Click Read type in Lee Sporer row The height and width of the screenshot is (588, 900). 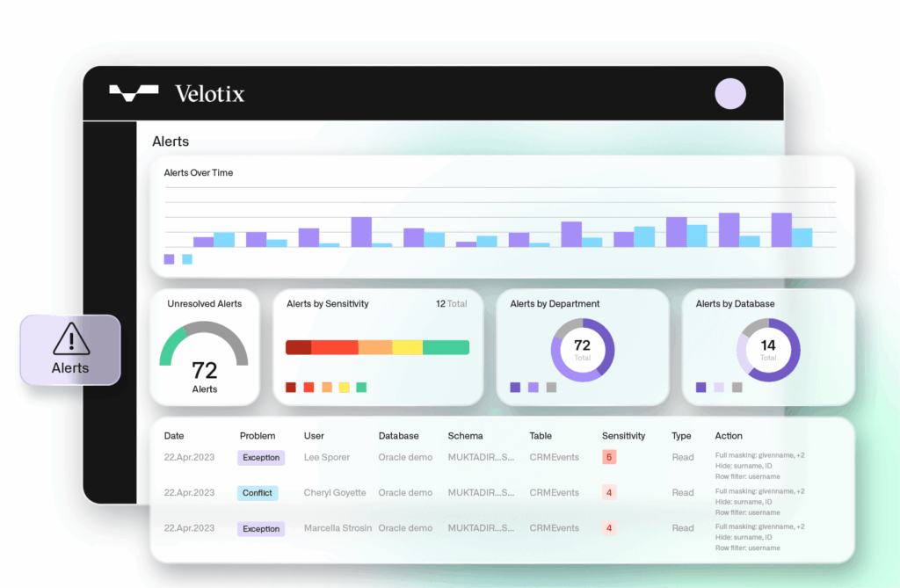click(x=683, y=457)
